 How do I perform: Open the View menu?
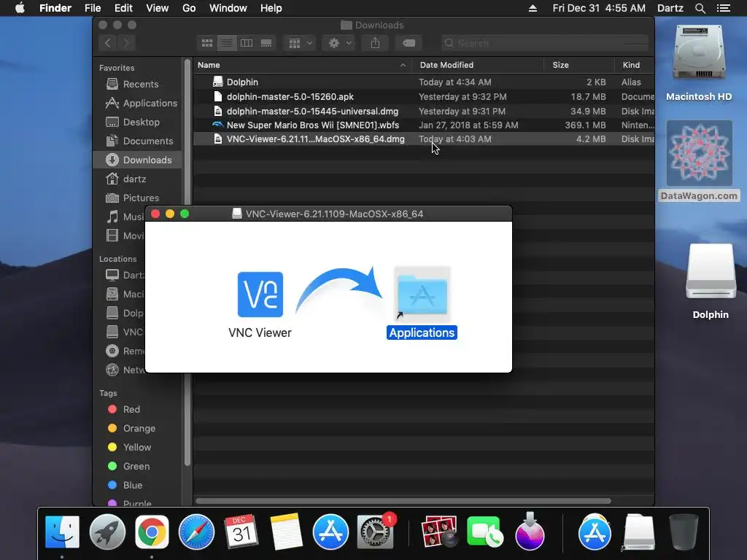pos(158,8)
